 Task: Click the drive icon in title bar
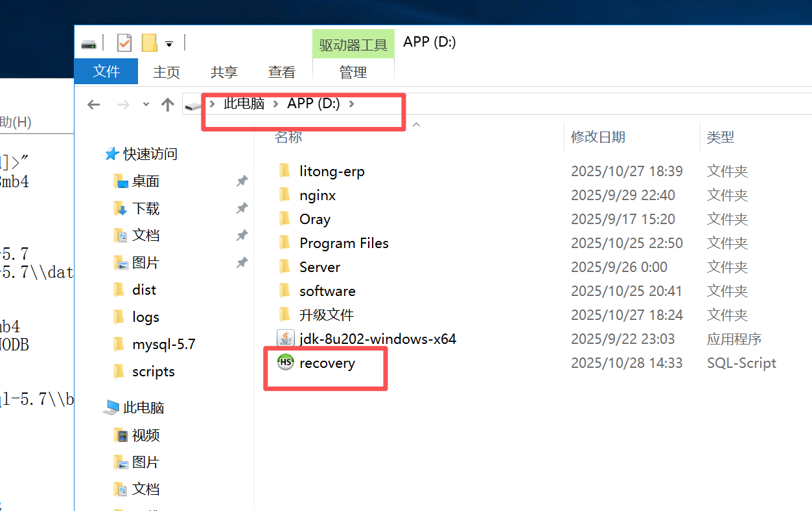[89, 44]
